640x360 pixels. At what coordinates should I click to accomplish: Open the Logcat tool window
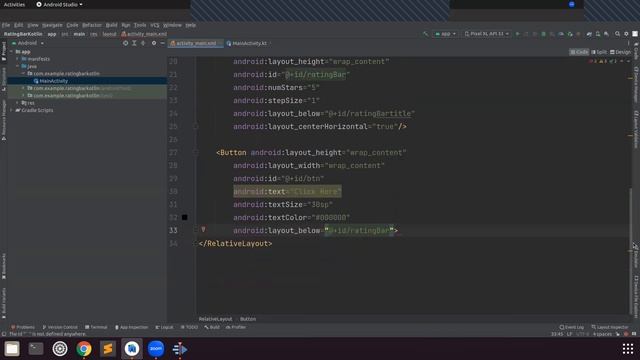pos(164,327)
